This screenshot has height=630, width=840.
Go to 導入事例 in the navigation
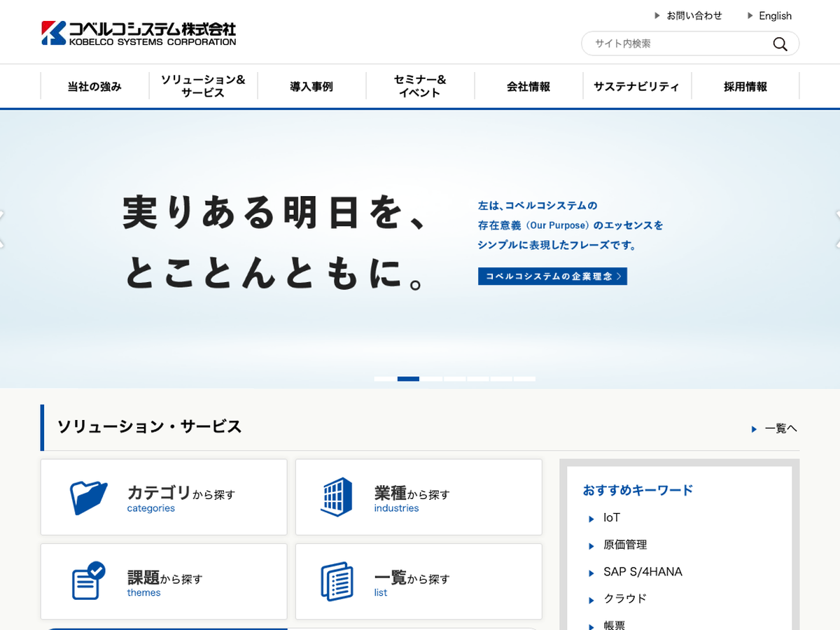point(311,87)
